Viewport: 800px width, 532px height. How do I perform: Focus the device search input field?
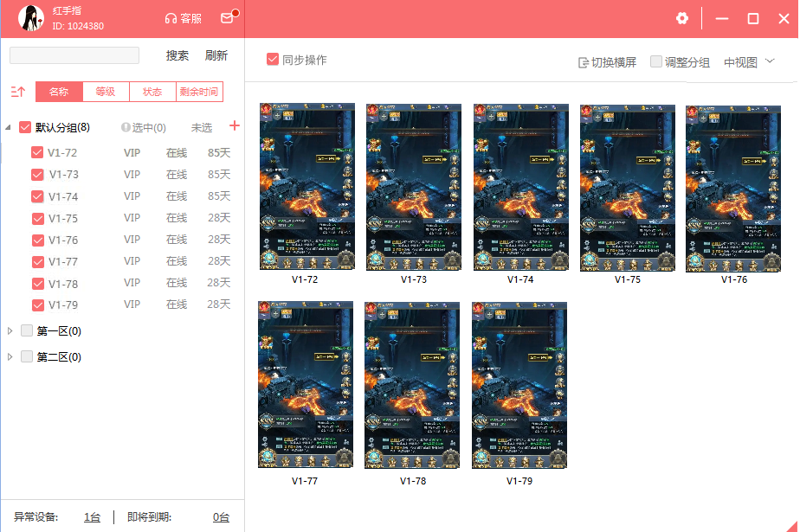74,55
